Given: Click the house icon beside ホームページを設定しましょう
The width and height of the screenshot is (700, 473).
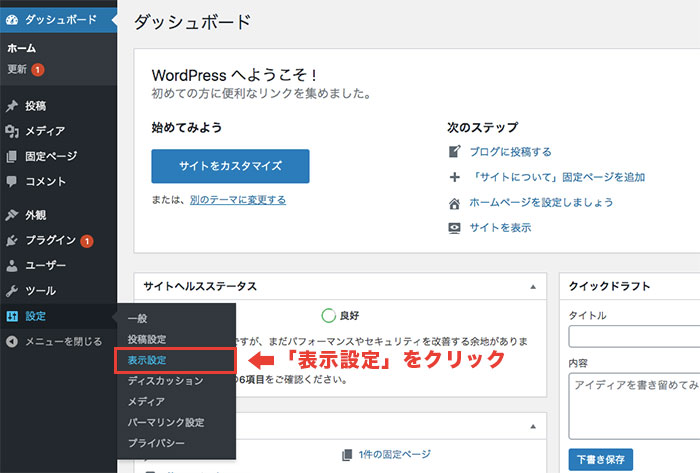Looking at the screenshot, I should pos(454,203).
